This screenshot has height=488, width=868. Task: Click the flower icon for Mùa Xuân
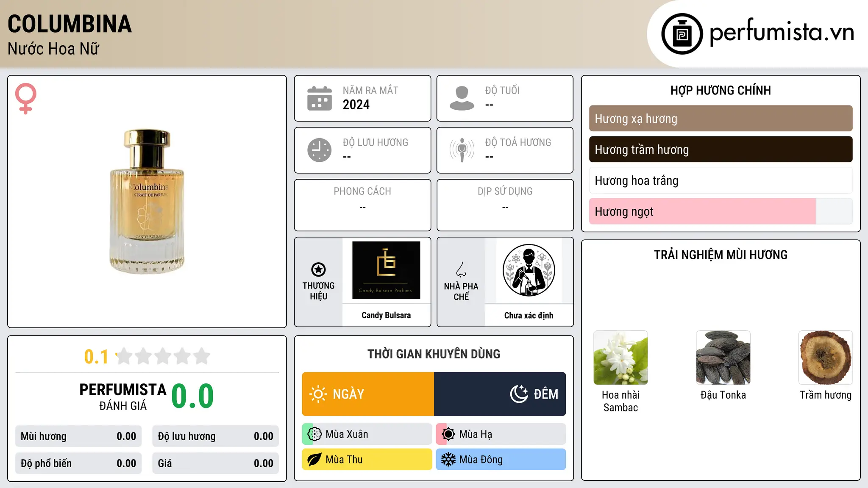pyautogui.click(x=314, y=434)
